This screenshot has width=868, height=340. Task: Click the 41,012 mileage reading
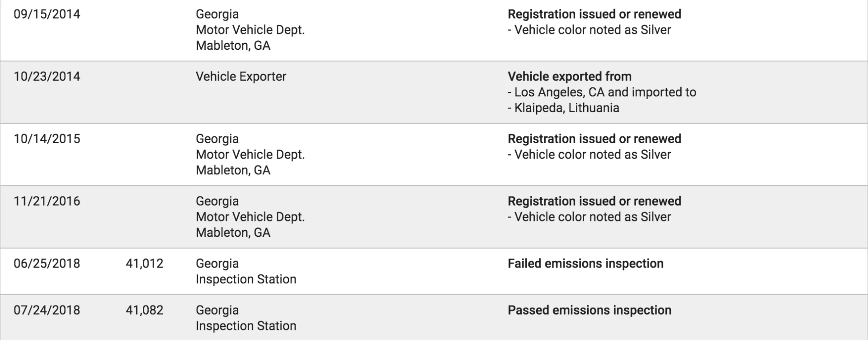pyautogui.click(x=145, y=263)
